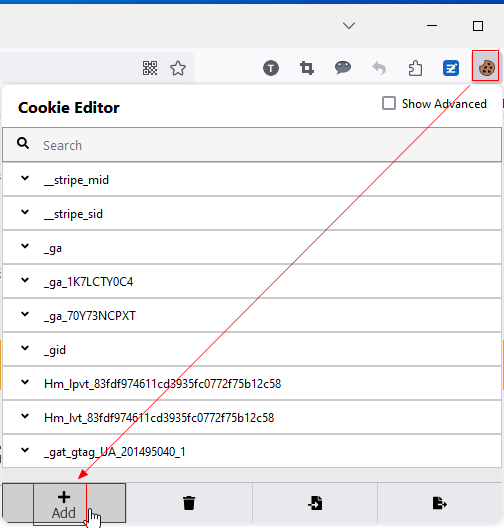Click into the cookie Search field
The width and height of the screenshot is (504, 528).
252,145
